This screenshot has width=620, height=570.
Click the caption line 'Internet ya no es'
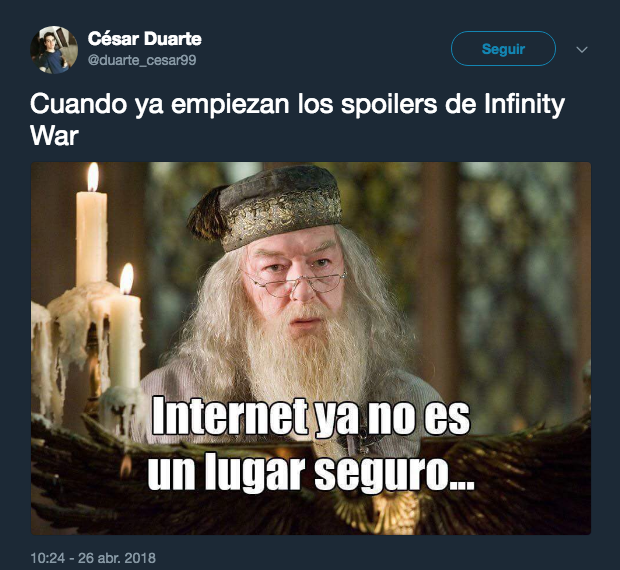[311, 416]
